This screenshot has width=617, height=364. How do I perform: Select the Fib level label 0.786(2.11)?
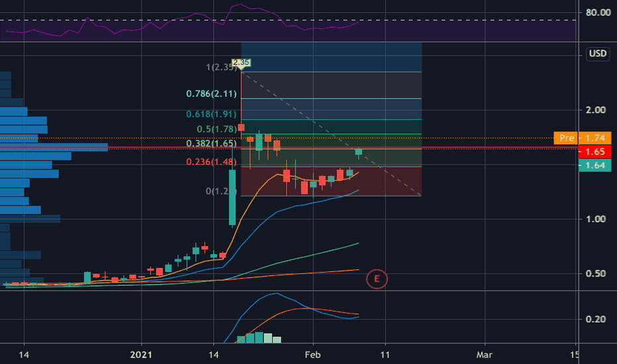click(x=211, y=94)
